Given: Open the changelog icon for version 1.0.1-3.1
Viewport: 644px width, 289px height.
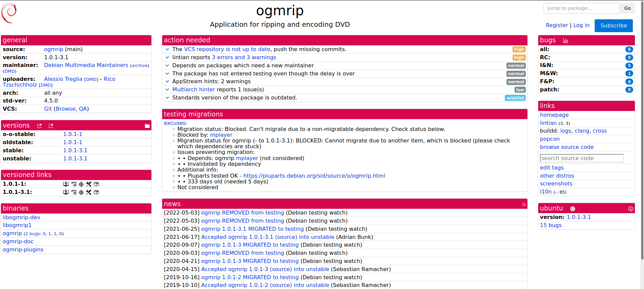Looking at the screenshot, I should pos(74,192).
